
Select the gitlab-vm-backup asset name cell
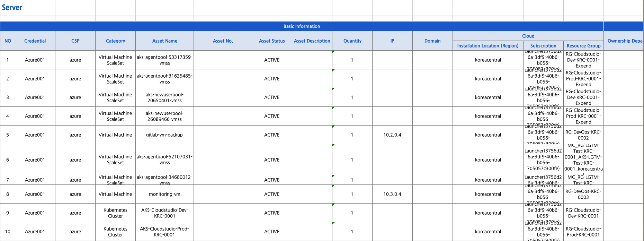pos(164,135)
